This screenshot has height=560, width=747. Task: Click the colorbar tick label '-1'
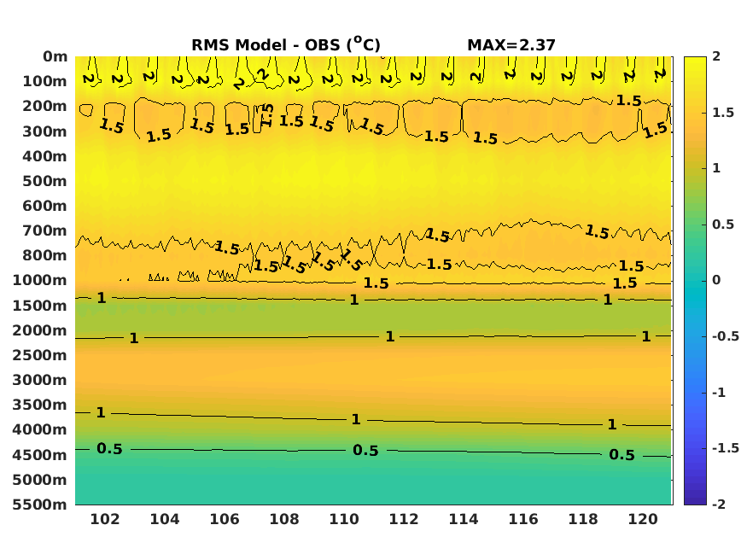[719, 393]
